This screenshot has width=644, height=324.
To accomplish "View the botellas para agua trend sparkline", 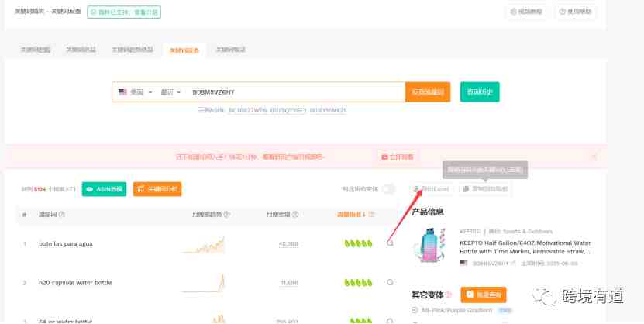I will (204, 244).
